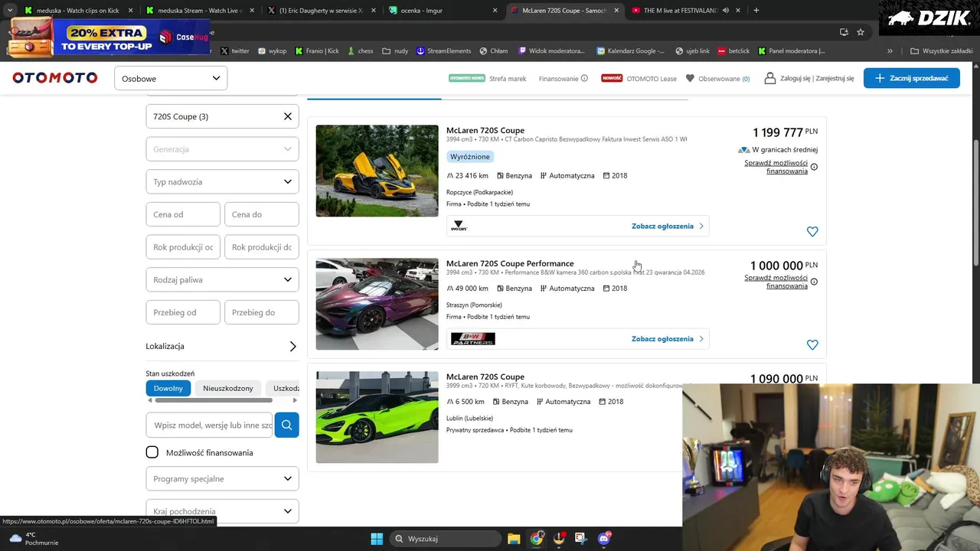Image resolution: width=980 pixels, height=551 pixels.
Task: Open the Typ nadwozia dropdown
Action: pos(222,181)
